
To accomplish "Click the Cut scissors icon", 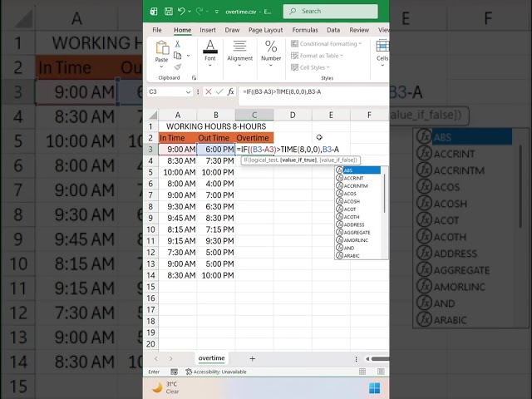I will click(177, 44).
